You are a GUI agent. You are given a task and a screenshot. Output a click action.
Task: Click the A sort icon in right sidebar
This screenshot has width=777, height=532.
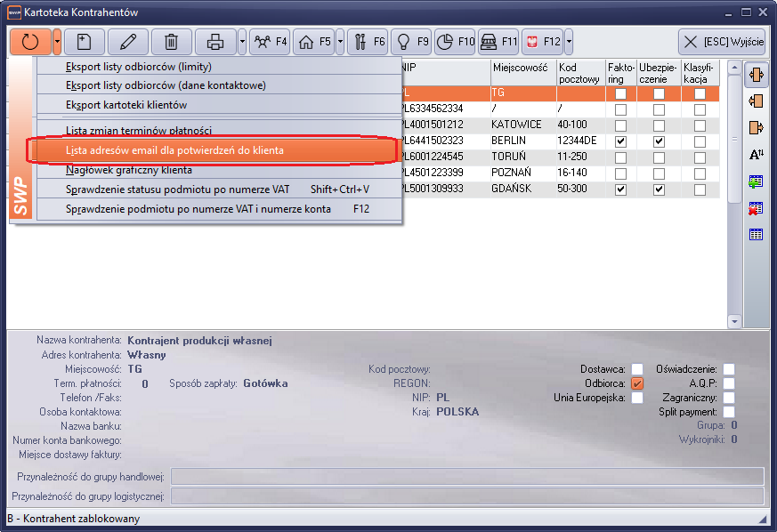[757, 154]
